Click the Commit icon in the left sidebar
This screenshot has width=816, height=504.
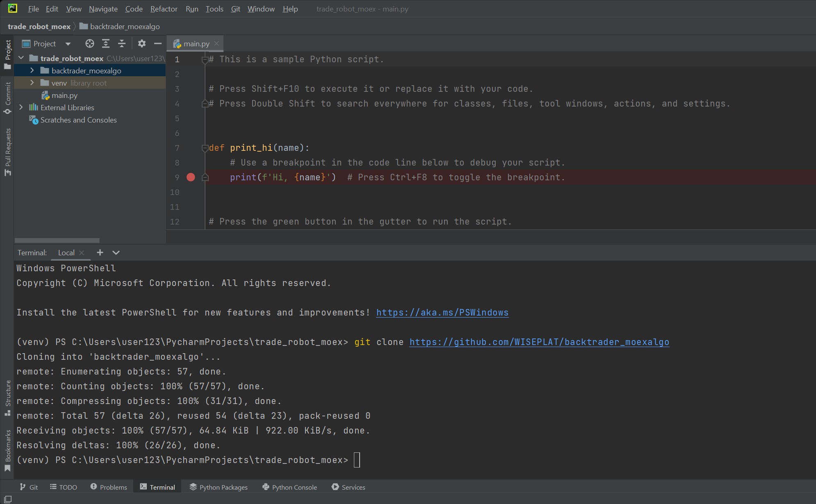(7, 93)
